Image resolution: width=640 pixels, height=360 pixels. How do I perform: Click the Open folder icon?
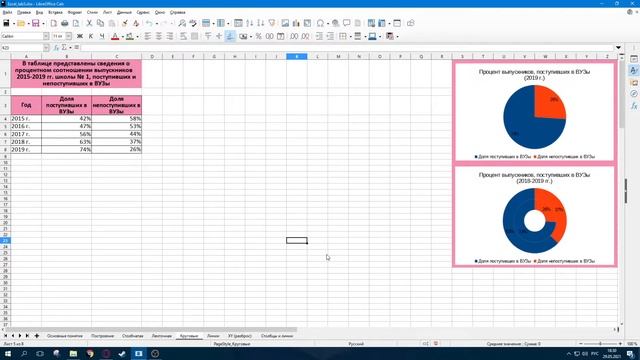click(21, 23)
